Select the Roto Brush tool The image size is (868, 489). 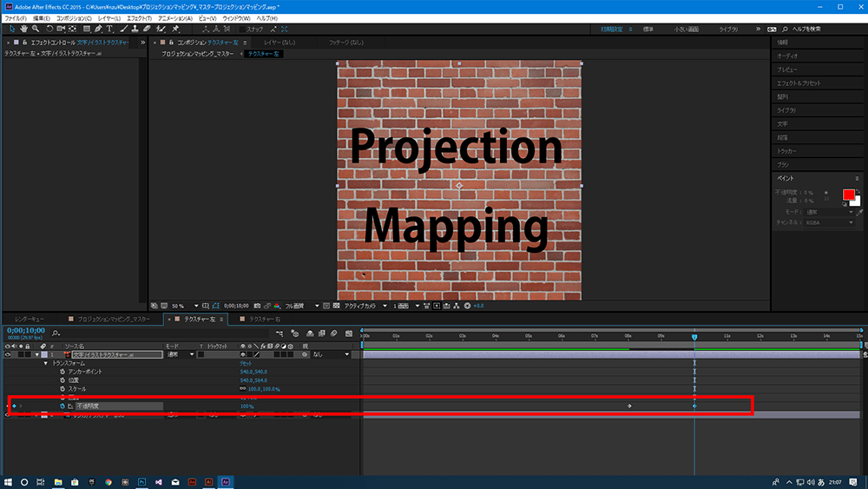(161, 29)
